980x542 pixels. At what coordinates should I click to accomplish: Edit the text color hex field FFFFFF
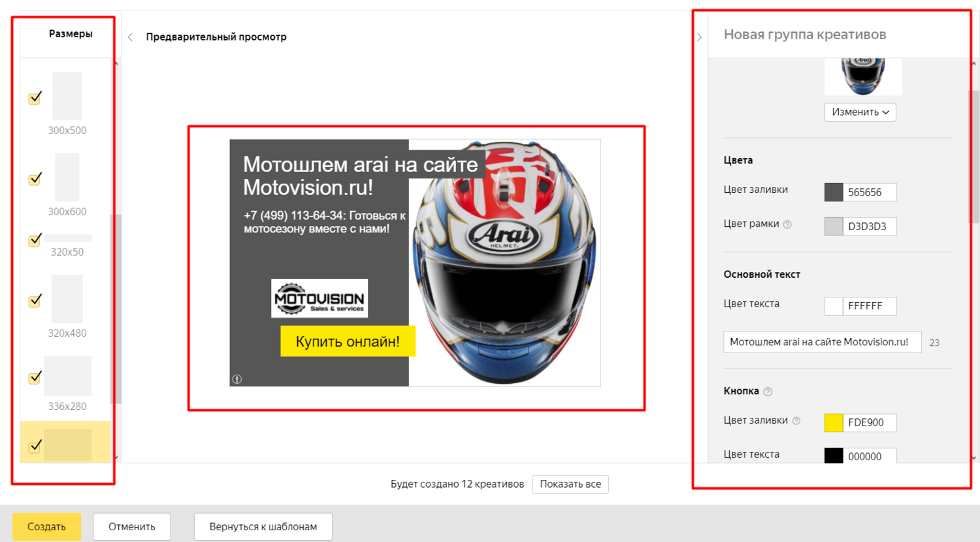[x=870, y=306]
